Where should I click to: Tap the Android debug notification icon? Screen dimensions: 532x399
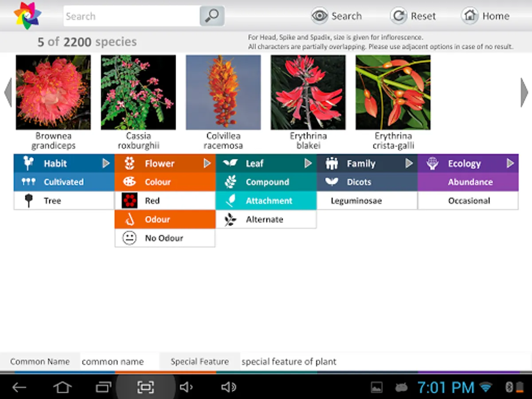click(x=401, y=388)
